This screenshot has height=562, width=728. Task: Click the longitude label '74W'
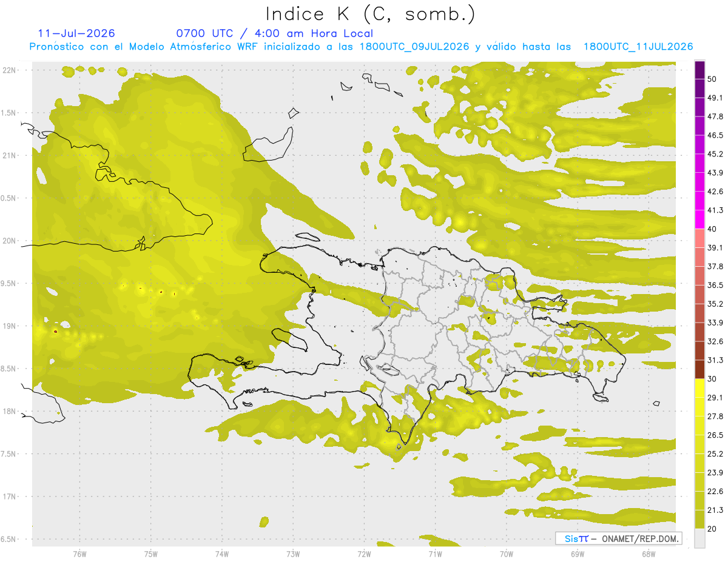222,554
